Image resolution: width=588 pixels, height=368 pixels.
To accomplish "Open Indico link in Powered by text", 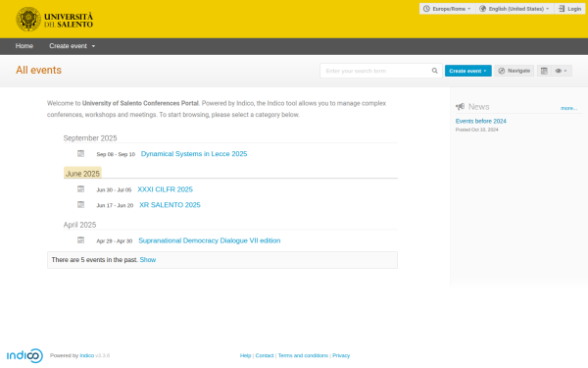I will tap(87, 355).
